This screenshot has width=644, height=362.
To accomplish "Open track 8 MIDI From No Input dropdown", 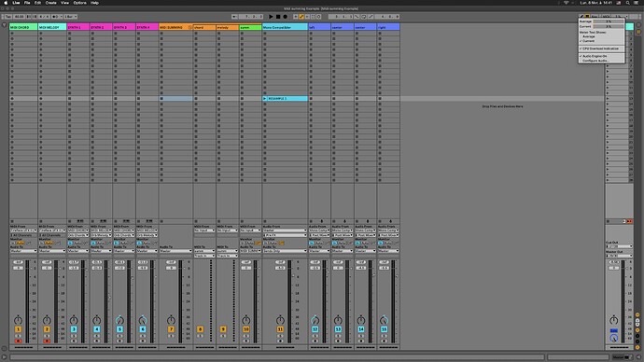I will tap(204, 230).
